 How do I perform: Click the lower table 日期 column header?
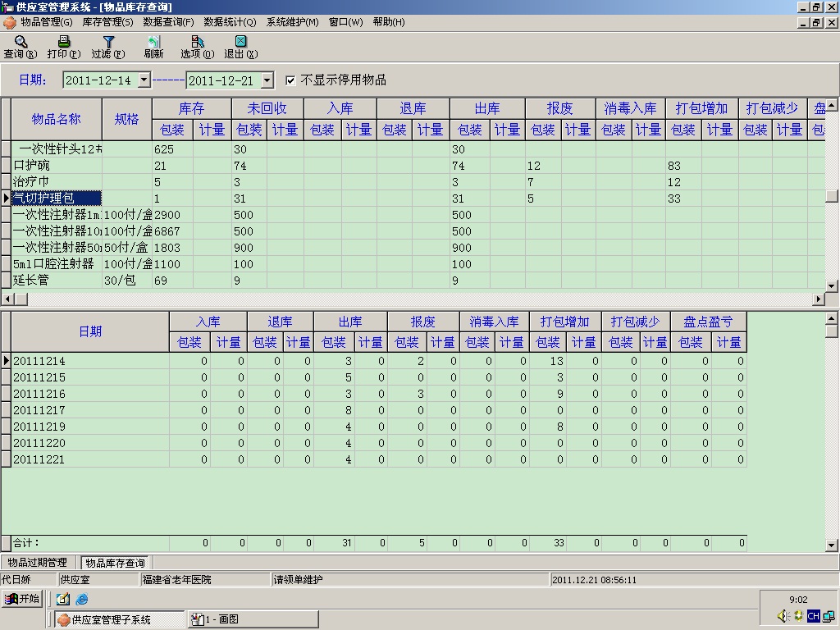tap(90, 331)
